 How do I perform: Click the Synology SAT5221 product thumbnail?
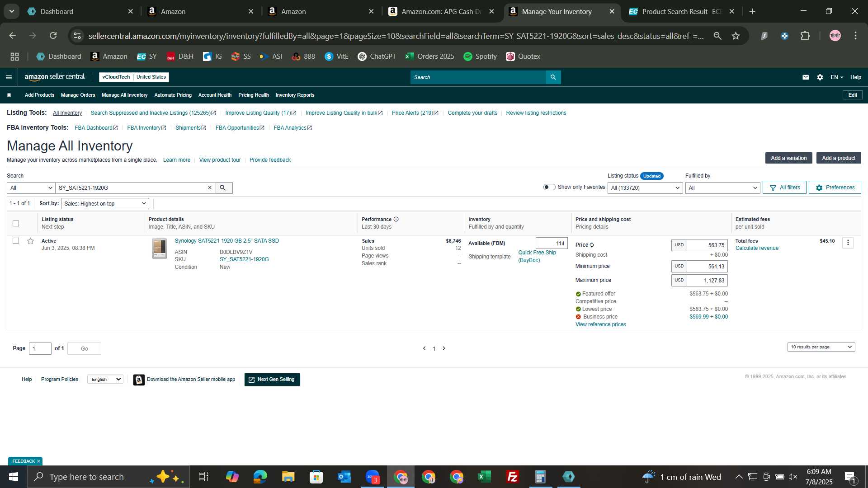tap(159, 249)
